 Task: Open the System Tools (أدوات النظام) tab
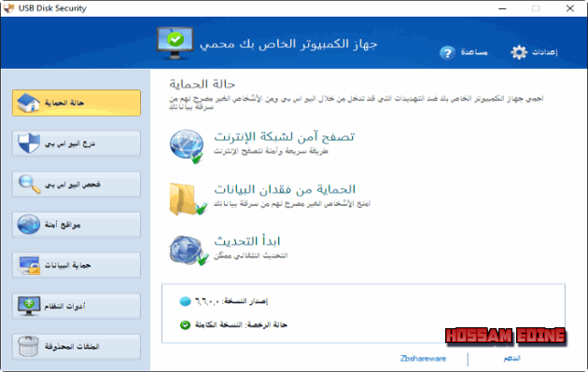point(77,306)
